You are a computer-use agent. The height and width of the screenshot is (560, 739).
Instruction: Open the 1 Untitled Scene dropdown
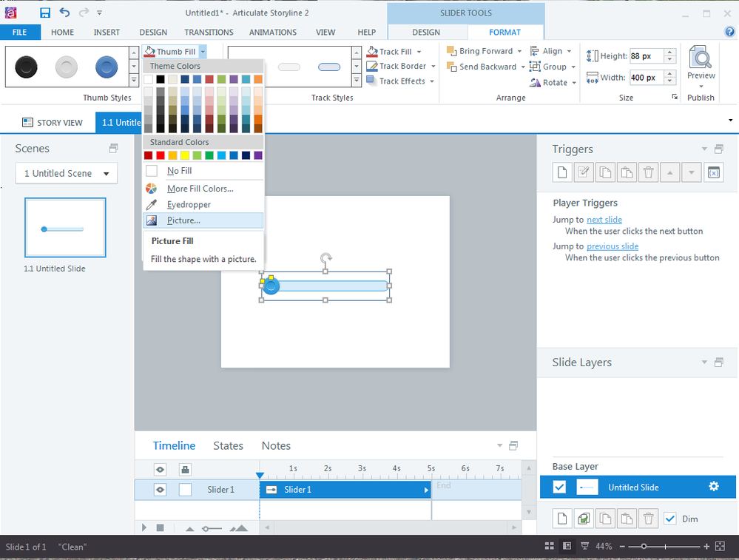[x=66, y=173]
